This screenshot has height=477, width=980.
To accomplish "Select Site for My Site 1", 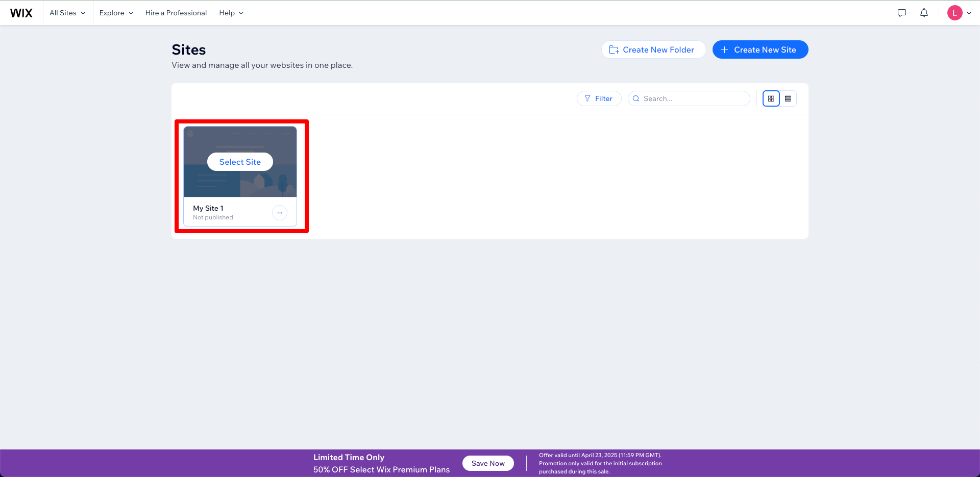I will click(239, 162).
